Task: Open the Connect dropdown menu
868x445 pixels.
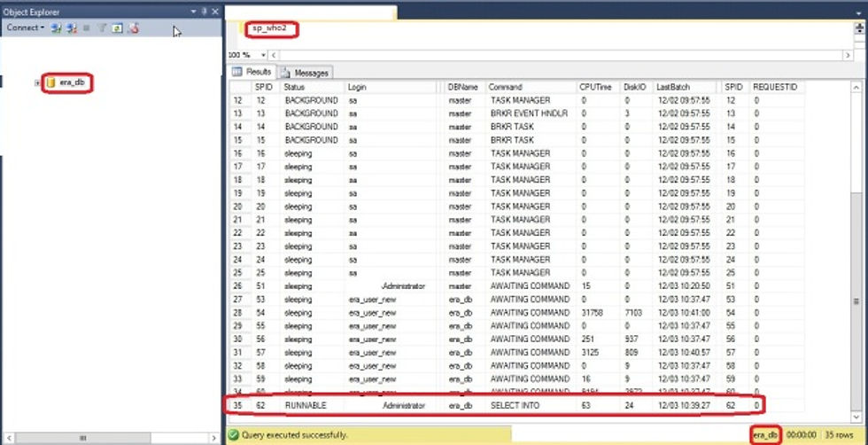Action: click(26, 27)
